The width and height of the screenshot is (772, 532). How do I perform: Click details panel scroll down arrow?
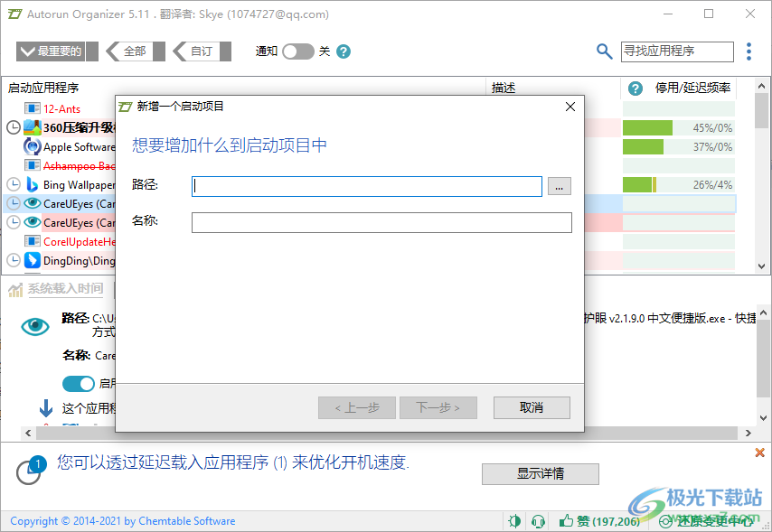pyautogui.click(x=763, y=418)
